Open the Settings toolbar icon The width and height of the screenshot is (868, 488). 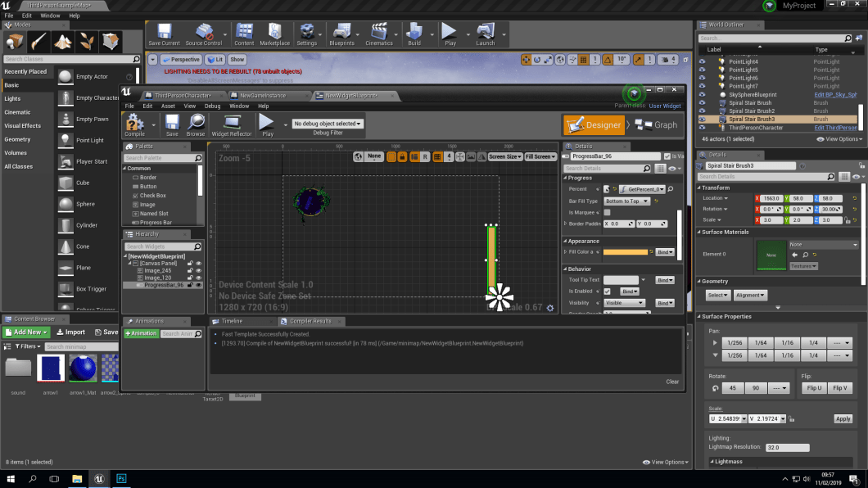pos(307,34)
